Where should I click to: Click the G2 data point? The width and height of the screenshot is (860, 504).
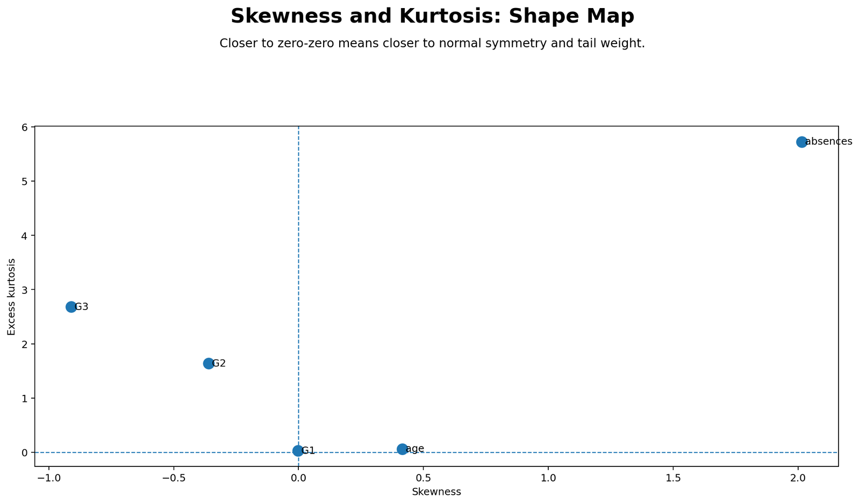[209, 363]
